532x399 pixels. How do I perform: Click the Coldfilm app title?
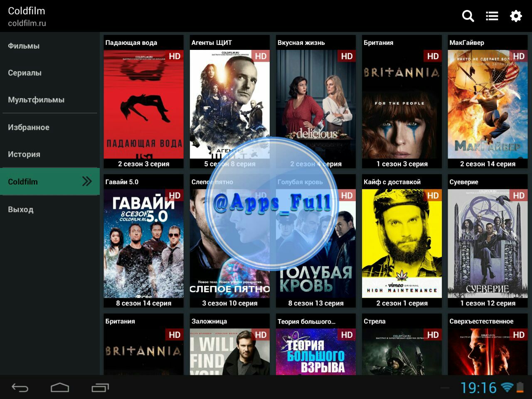pyautogui.click(x=26, y=11)
